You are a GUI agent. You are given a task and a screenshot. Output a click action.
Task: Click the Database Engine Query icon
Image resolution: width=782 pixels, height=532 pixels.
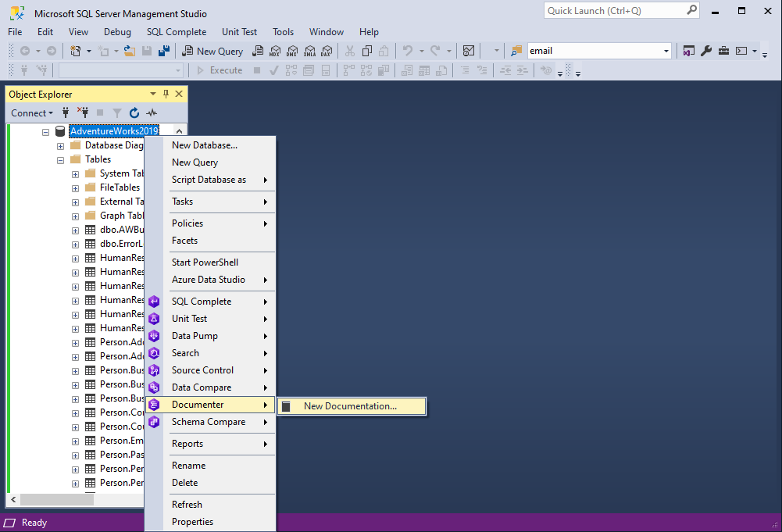tap(258, 51)
